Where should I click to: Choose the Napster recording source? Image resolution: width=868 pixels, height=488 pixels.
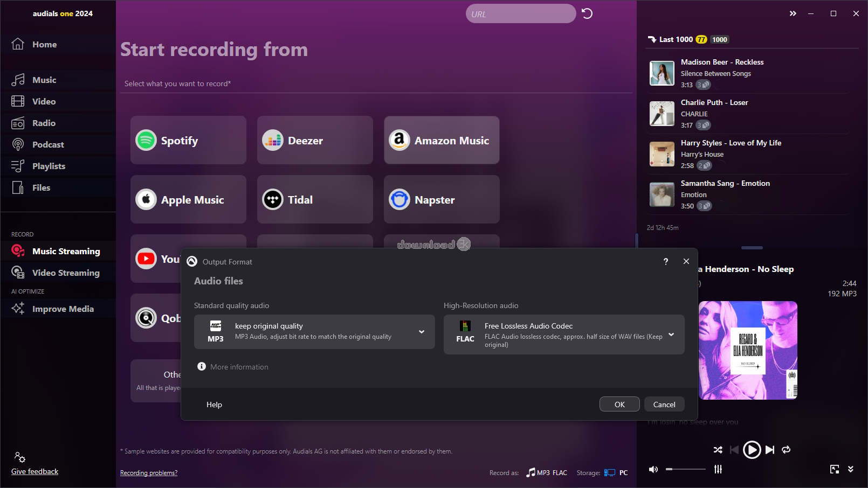[441, 199]
